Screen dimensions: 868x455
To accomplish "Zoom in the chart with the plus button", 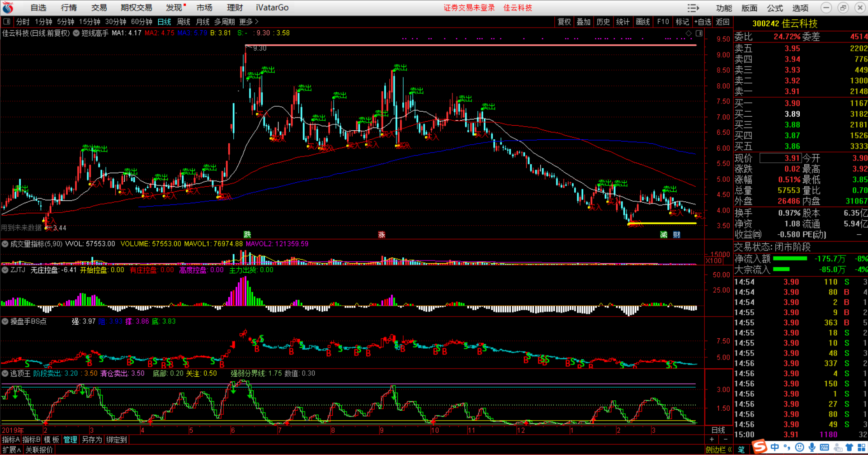I will (712, 439).
